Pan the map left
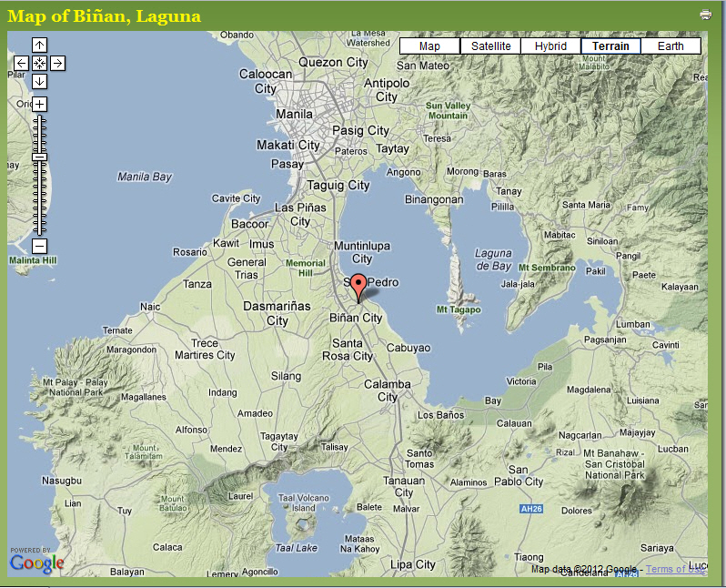Screen dimensions: 726x588 [x=22, y=63]
